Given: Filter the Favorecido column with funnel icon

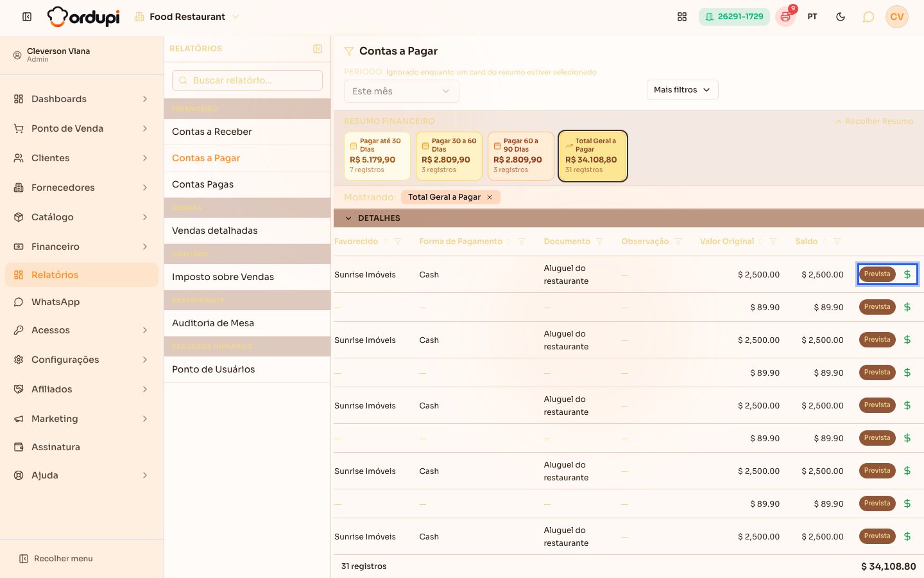Looking at the screenshot, I should tap(398, 241).
